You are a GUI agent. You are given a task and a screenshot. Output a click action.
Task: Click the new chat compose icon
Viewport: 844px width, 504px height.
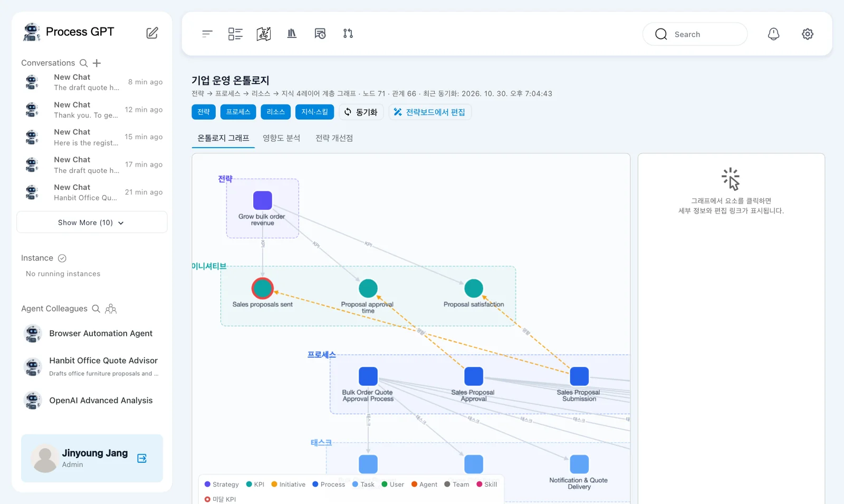coord(152,33)
